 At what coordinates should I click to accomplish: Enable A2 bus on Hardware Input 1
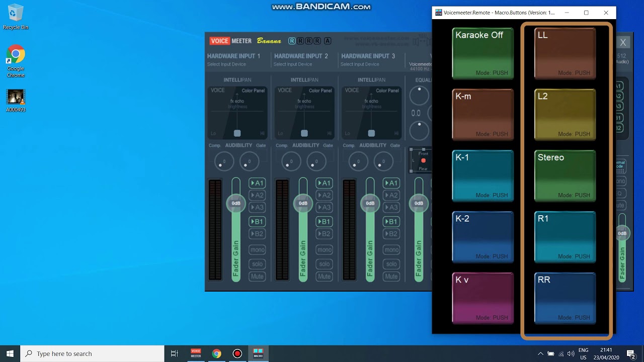coord(257,195)
